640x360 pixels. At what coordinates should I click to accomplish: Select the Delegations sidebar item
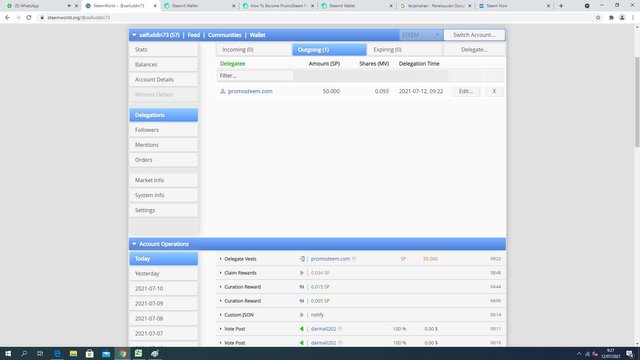(164, 115)
